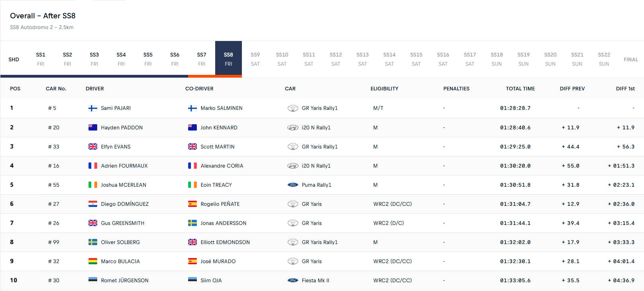Show results after SS5

tap(148, 59)
